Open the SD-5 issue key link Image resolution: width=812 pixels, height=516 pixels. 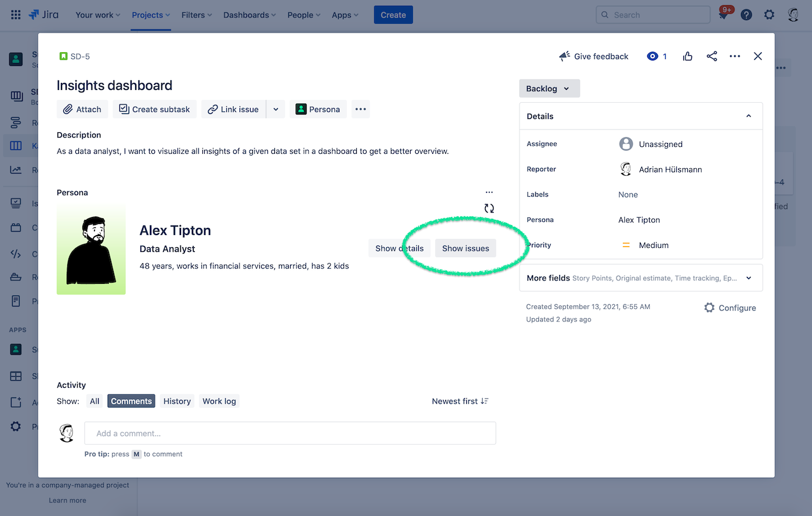(80, 56)
